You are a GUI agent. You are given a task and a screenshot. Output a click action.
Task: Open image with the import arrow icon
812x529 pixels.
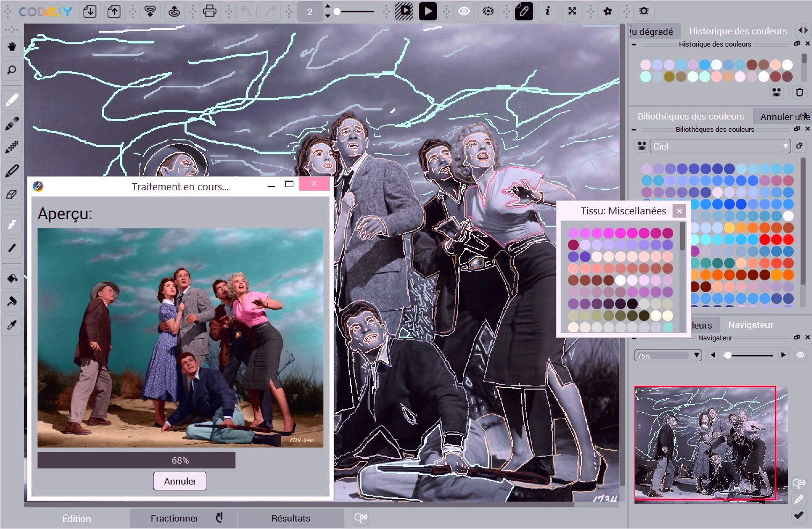click(x=90, y=11)
